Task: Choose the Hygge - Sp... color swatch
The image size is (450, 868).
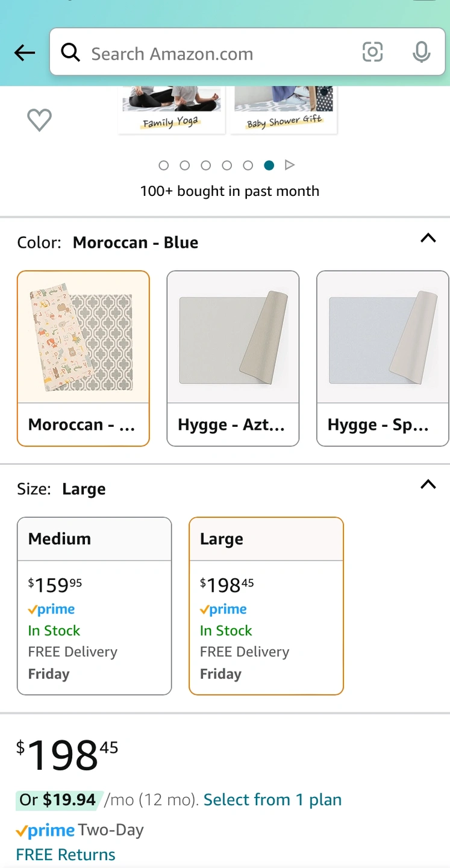Action: click(x=383, y=358)
